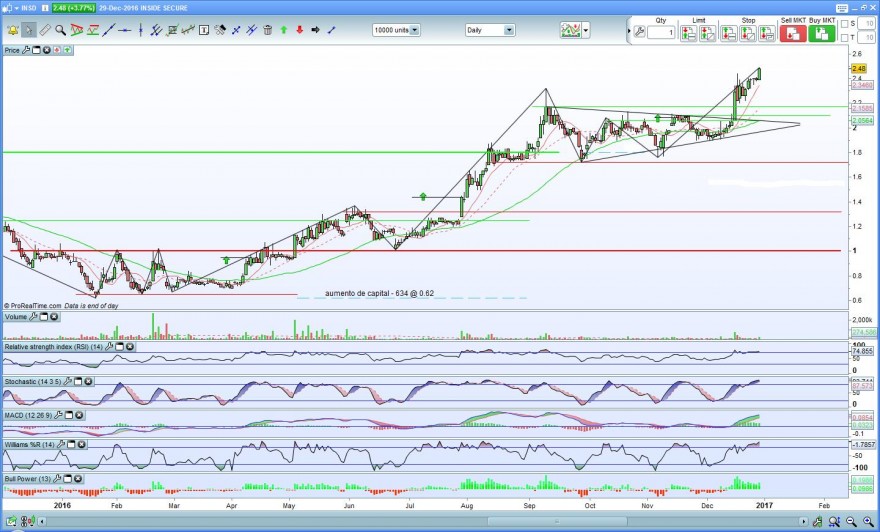Expand the indicators icon dropdown arrow
This screenshot has width=880, height=532.
tap(586, 30)
